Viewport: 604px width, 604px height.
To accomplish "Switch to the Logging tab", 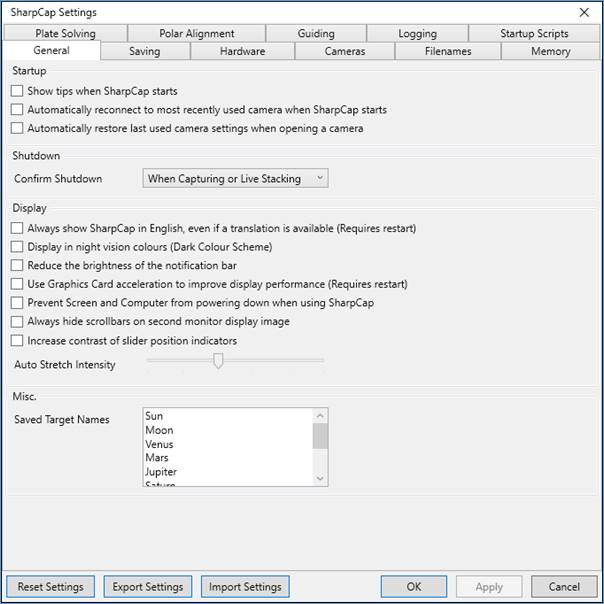I will [418, 34].
